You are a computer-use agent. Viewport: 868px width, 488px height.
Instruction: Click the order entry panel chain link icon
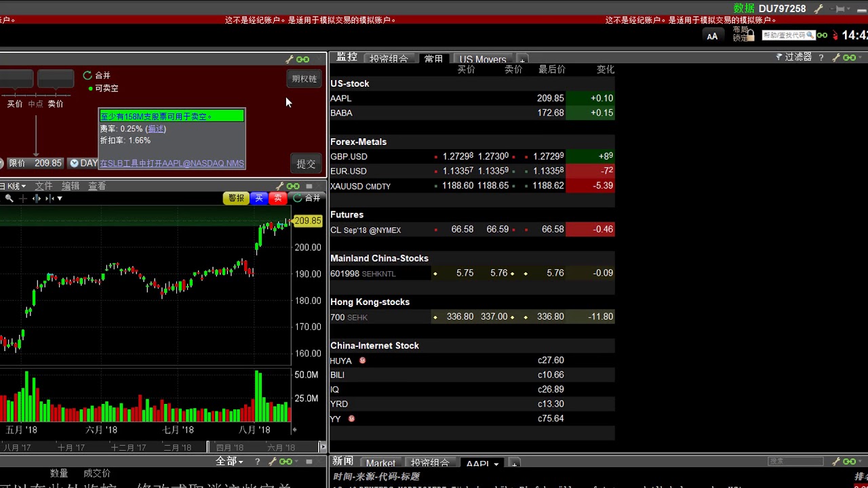(x=303, y=60)
